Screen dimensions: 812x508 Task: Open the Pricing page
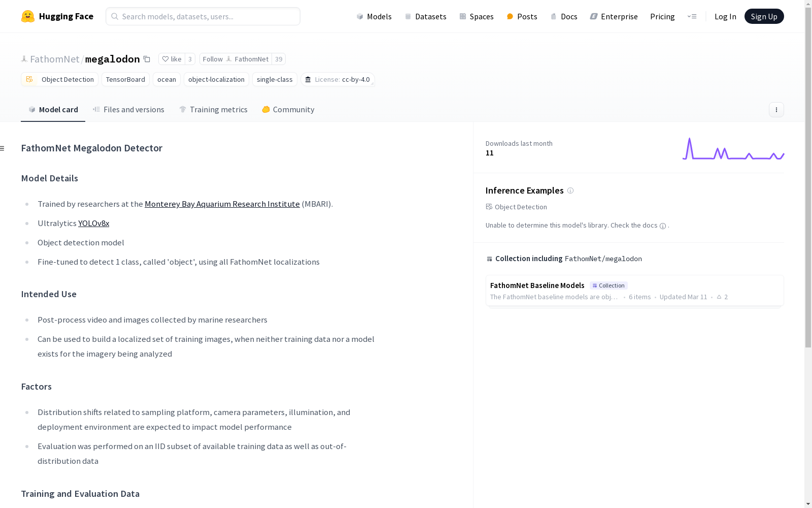[662, 16]
